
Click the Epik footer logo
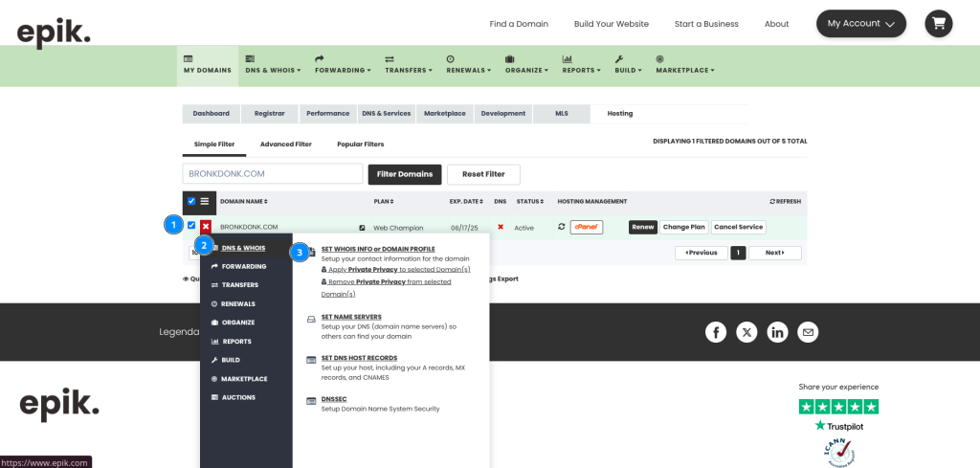click(59, 404)
